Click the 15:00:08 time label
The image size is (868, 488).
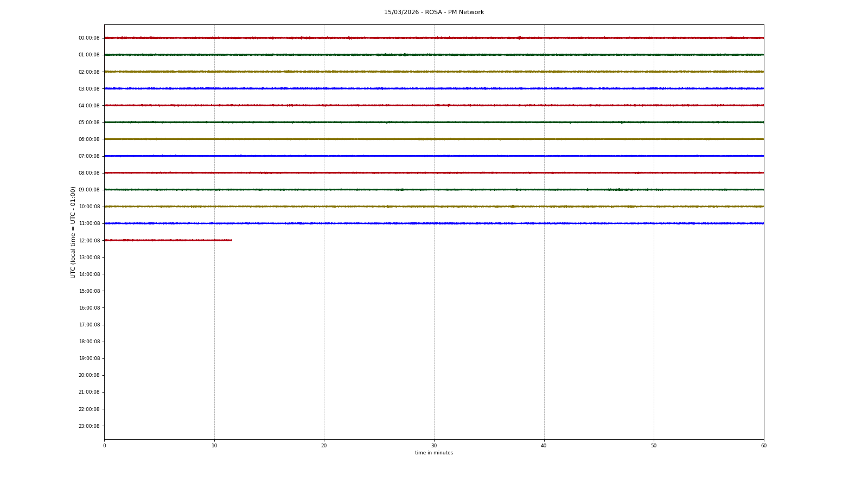click(89, 291)
